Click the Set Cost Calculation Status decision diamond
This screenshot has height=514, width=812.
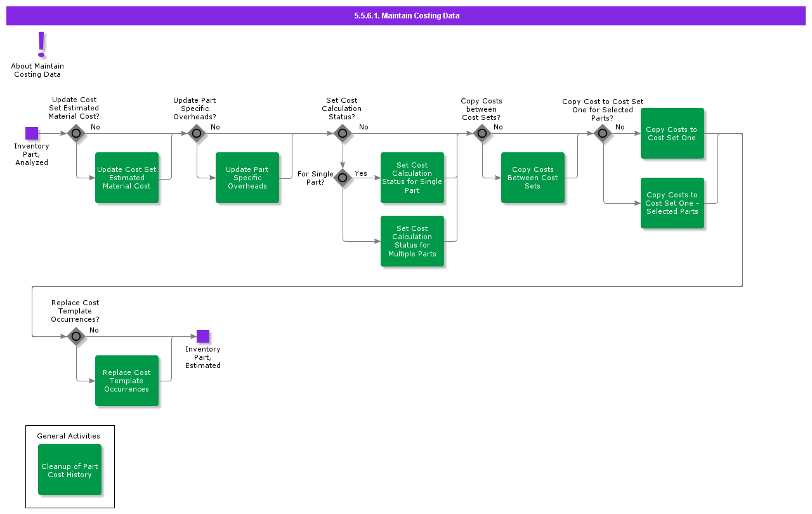pyautogui.click(x=343, y=133)
